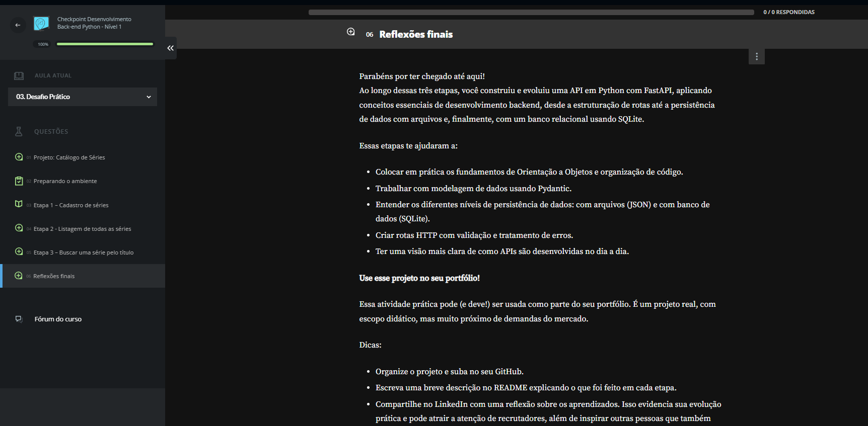Viewport: 868px width, 426px height.
Task: Click the Questões flask icon
Action: (19, 131)
